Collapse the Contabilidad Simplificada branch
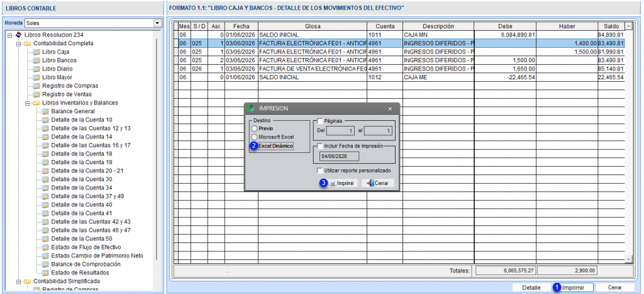The height and width of the screenshot is (294, 644). point(18,281)
